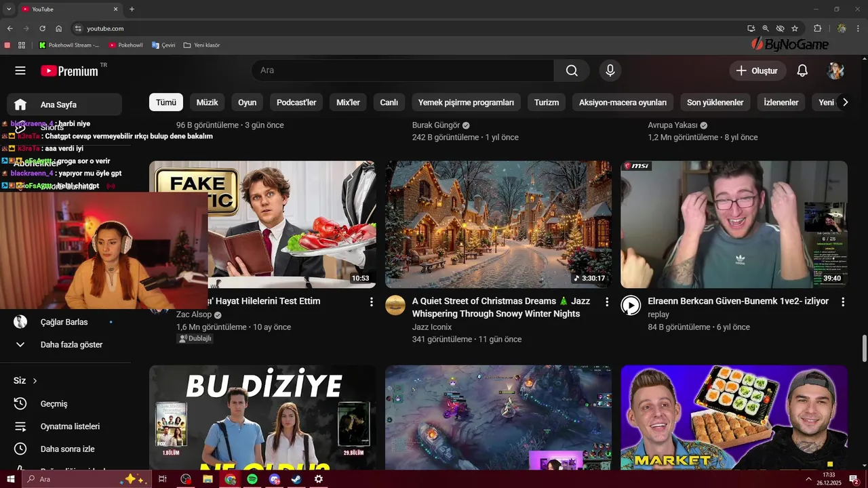Go back in Chrome
The width and height of the screenshot is (868, 488).
tap(9, 28)
